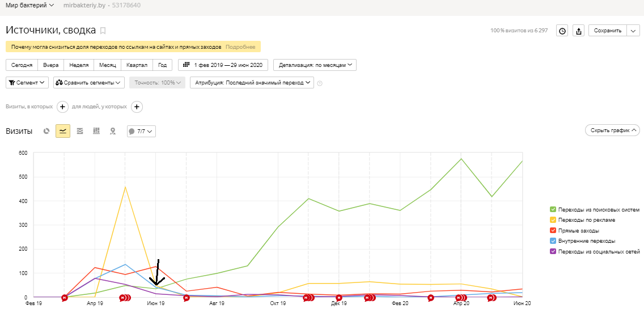Select the Неделя period tab
644x321 pixels.
point(79,65)
